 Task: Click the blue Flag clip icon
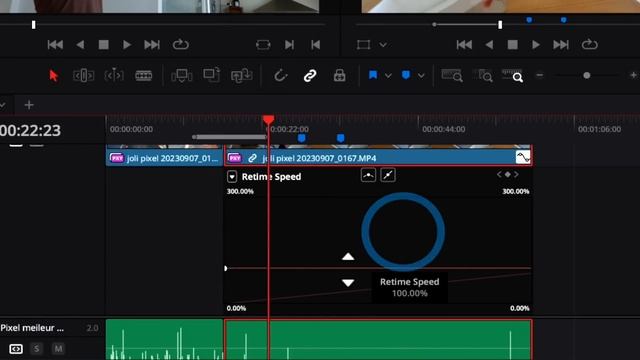[x=373, y=75]
